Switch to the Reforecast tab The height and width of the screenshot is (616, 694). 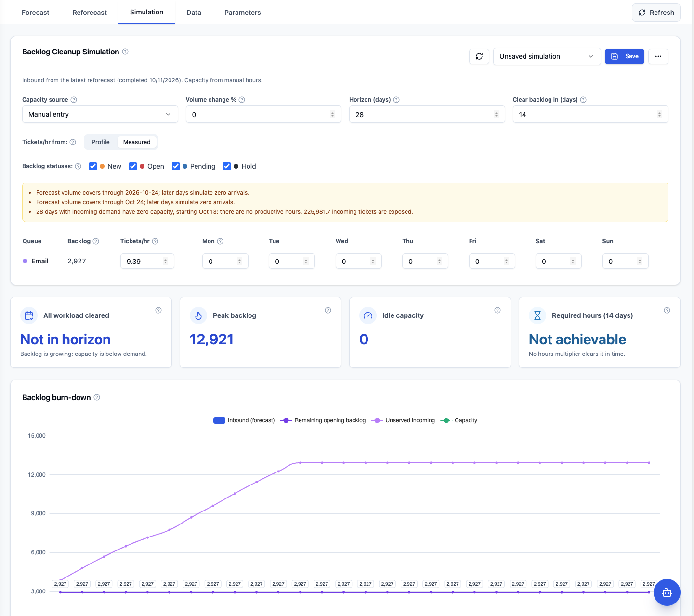coord(90,13)
